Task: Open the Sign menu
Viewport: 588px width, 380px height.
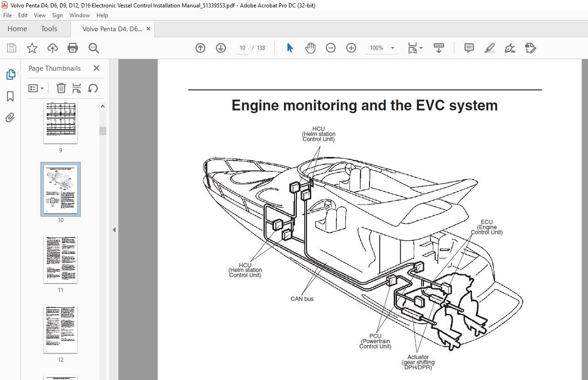Action: [x=57, y=15]
